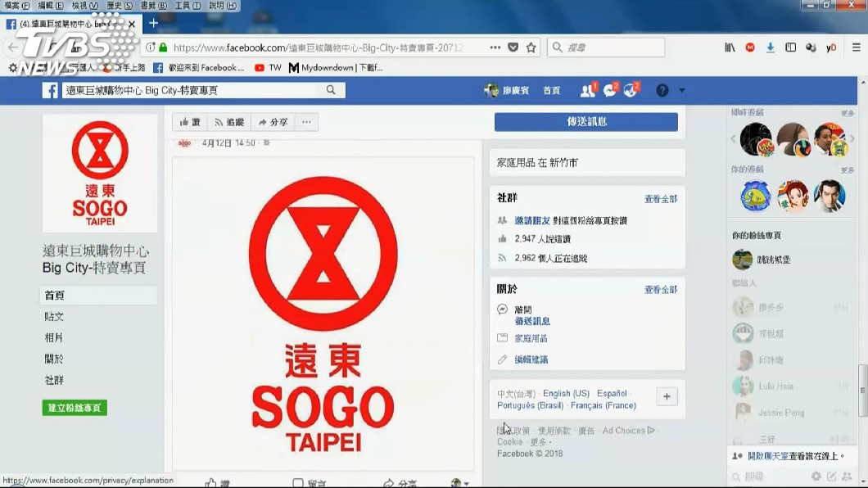The image size is (868, 488).
Task: Click the search magnifier in Facebook search bar
Action: (x=331, y=90)
